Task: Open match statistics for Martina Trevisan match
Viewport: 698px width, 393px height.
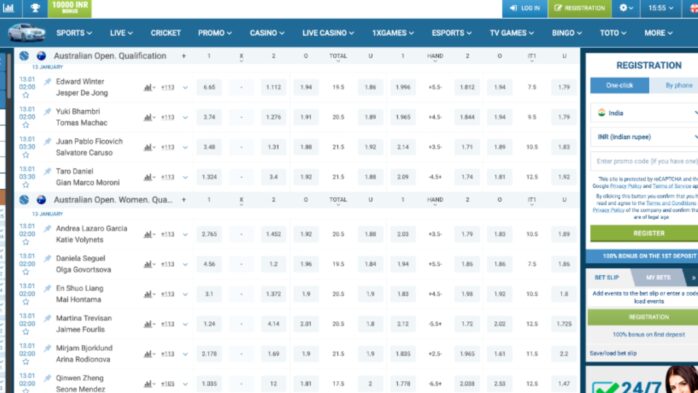Action: click(149, 324)
